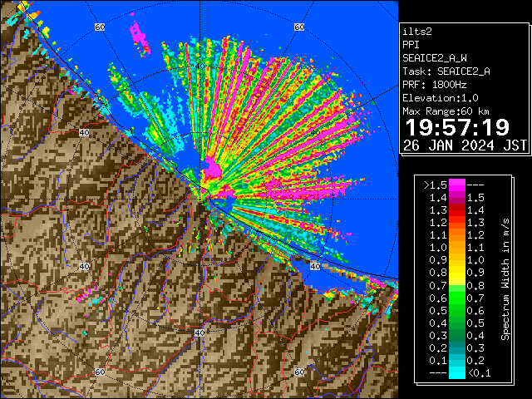
Task: Click the '>1.5' legend label
Action: click(x=436, y=185)
